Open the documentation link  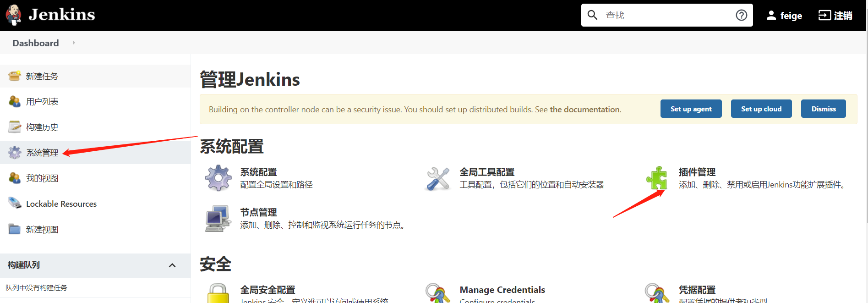tap(584, 110)
